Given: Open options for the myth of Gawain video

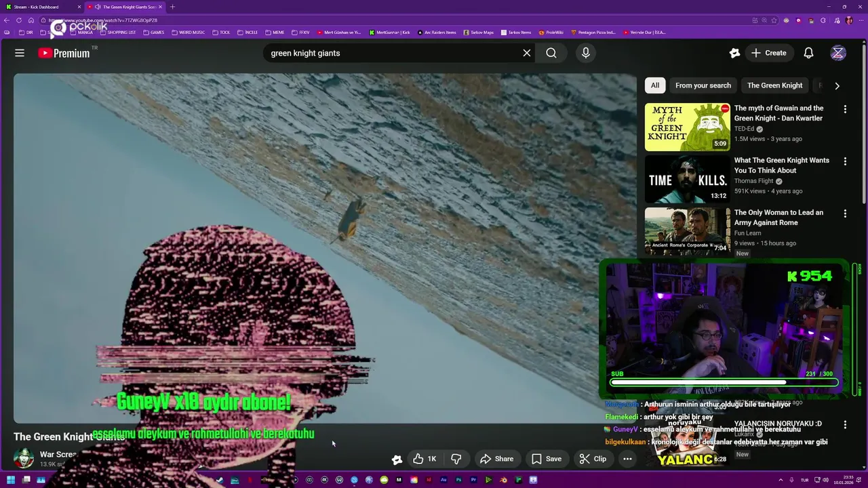Looking at the screenshot, I should 845,109.
